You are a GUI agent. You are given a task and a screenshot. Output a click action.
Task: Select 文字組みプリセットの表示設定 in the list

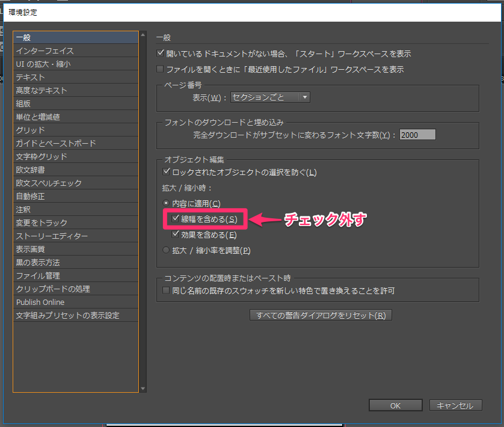click(76, 315)
